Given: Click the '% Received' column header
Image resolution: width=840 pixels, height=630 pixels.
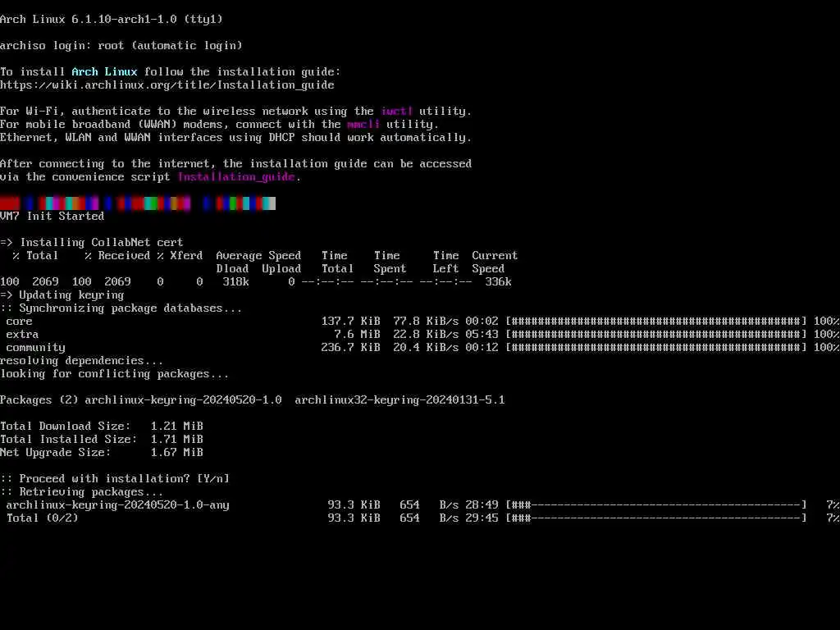Looking at the screenshot, I should click(x=117, y=256).
